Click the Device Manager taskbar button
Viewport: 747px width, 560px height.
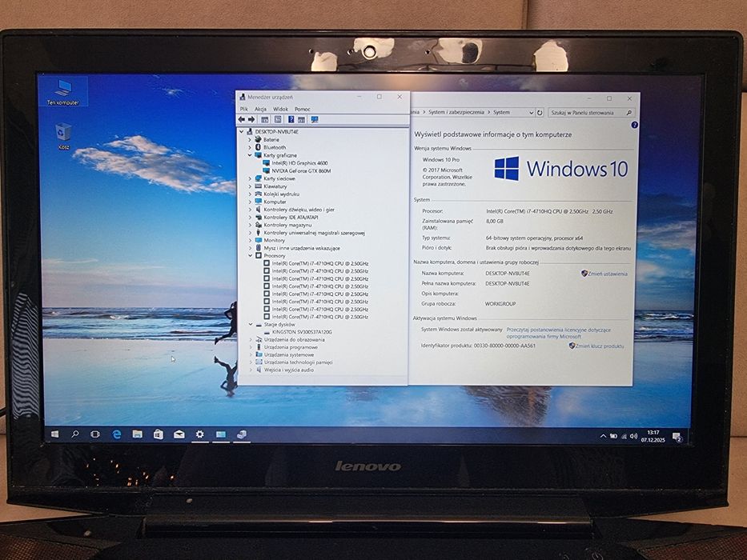242,434
